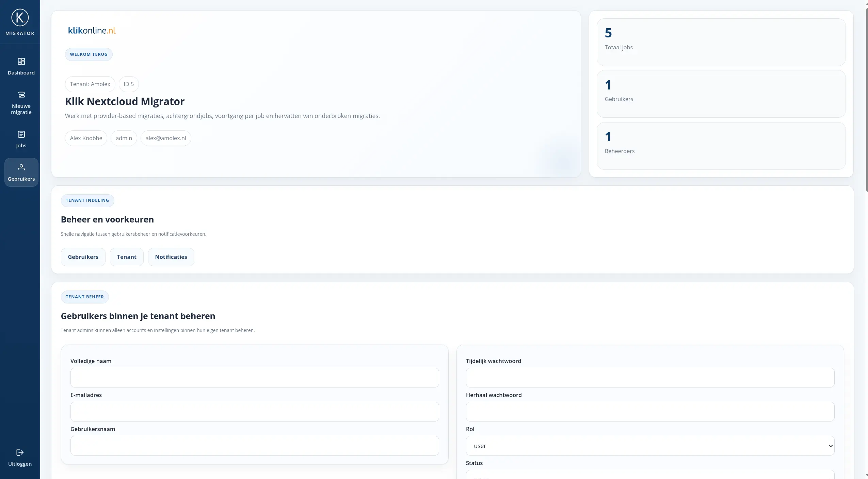Focus the Herhaal wachtwoord field
The image size is (868, 479).
point(650,412)
